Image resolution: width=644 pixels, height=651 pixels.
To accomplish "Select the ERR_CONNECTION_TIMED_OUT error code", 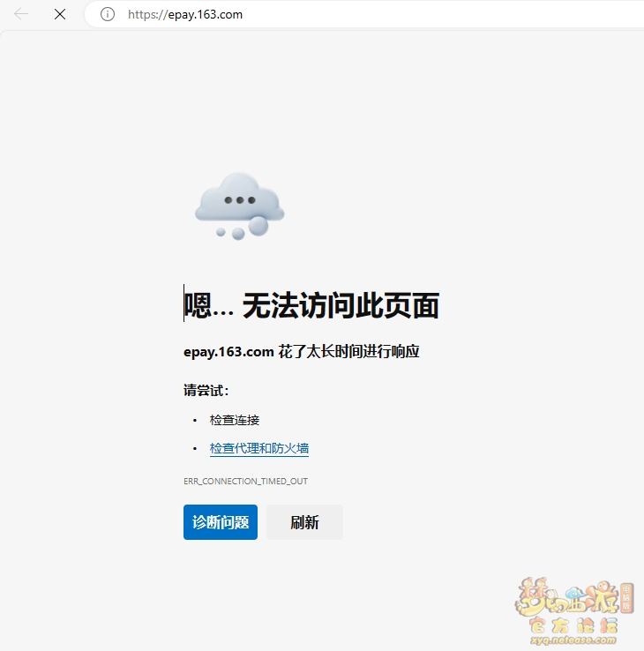I will click(x=245, y=481).
